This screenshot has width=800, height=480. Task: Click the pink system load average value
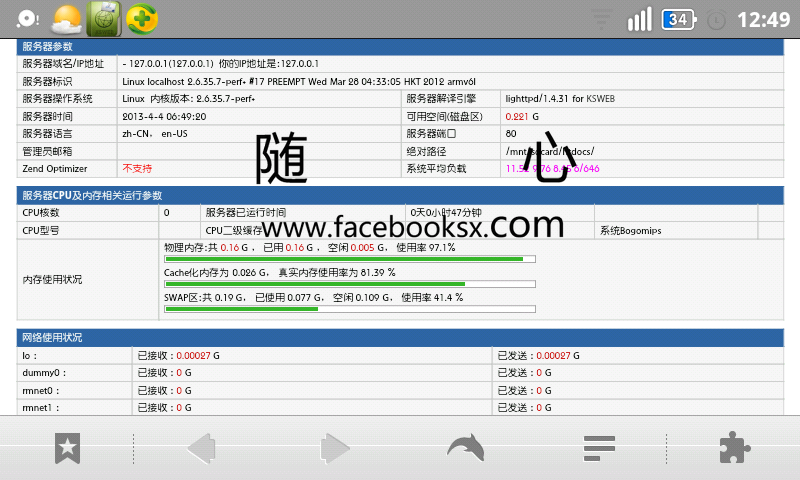click(x=553, y=169)
